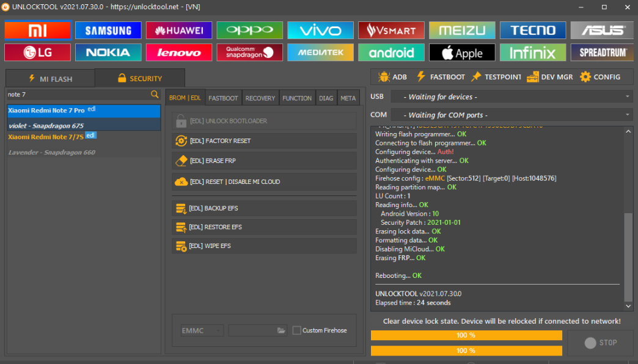The height and width of the screenshot is (364, 638).
Task: Pick the Vivo brand tile
Action: click(x=321, y=30)
